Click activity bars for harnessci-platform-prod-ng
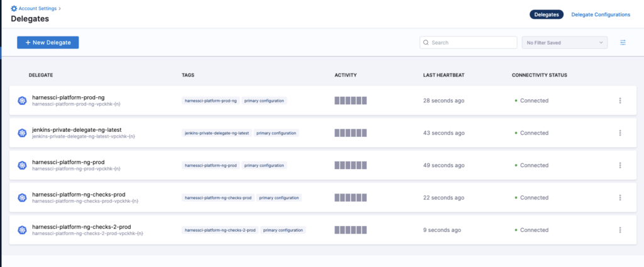 click(x=351, y=101)
